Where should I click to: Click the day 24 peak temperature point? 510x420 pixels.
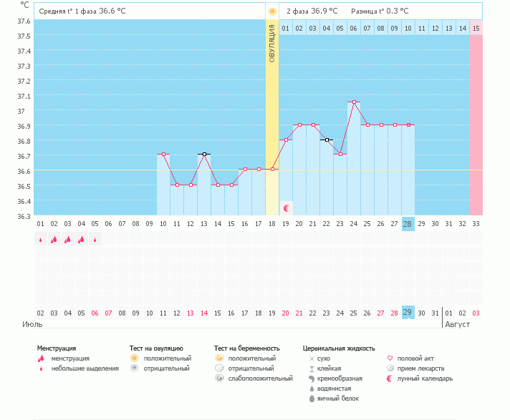(354, 102)
